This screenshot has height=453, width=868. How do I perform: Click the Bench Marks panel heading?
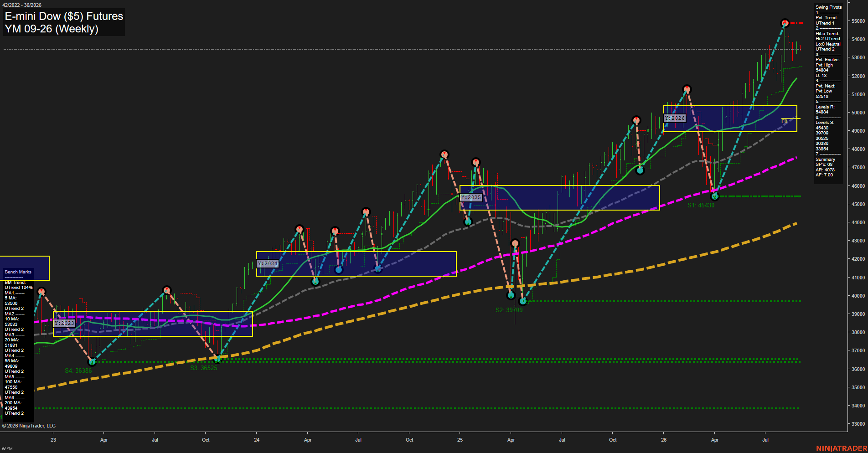(18, 272)
